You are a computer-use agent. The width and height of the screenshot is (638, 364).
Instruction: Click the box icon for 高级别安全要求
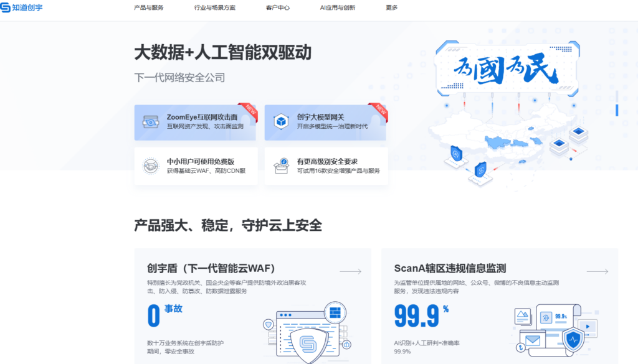[x=281, y=166]
